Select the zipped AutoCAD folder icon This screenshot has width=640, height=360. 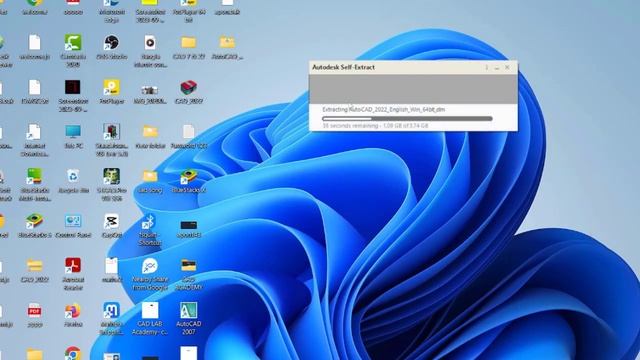(x=227, y=42)
